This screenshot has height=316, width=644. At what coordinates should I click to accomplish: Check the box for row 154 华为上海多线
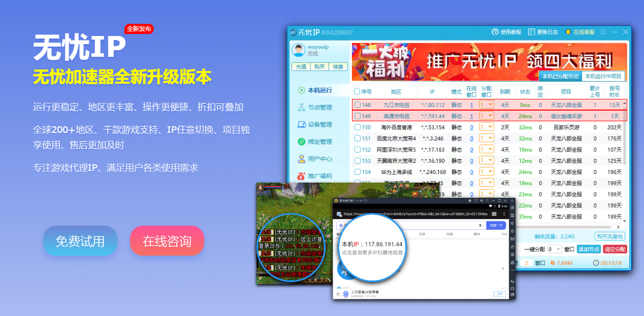358,172
